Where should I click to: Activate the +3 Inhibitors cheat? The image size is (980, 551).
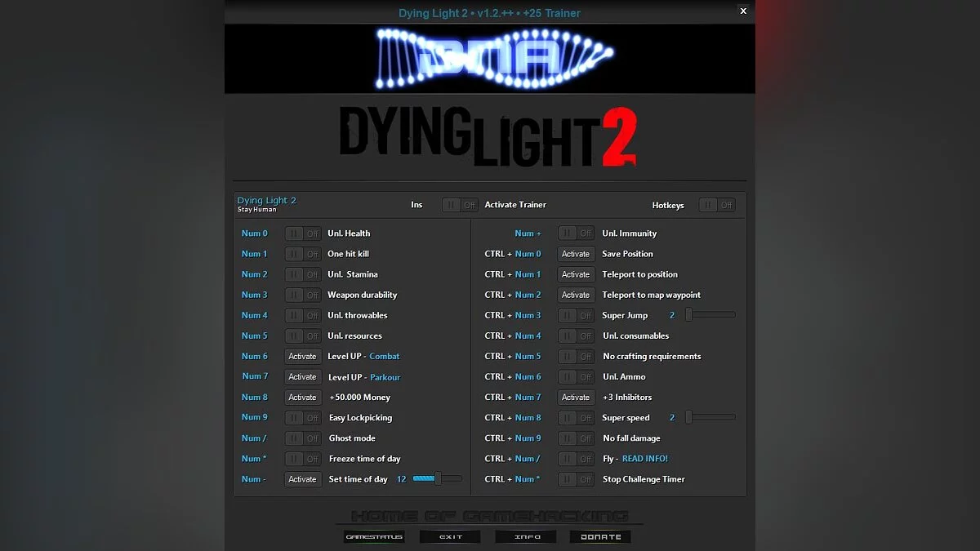click(576, 397)
